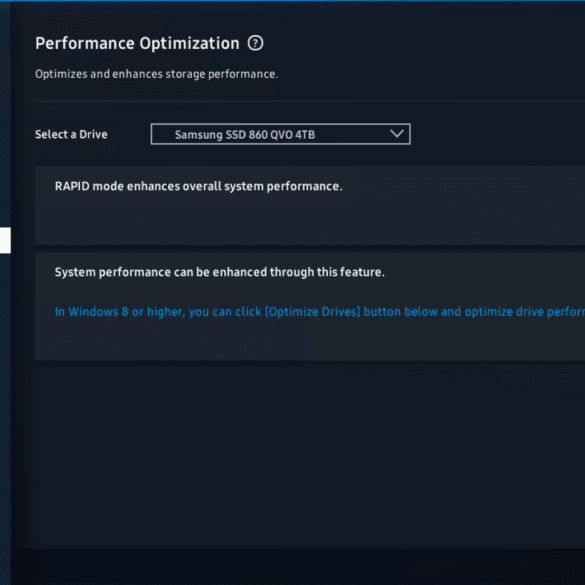This screenshot has height=585, width=585.
Task: Click the dropdown chevron arrow for drive selection
Action: 397,134
